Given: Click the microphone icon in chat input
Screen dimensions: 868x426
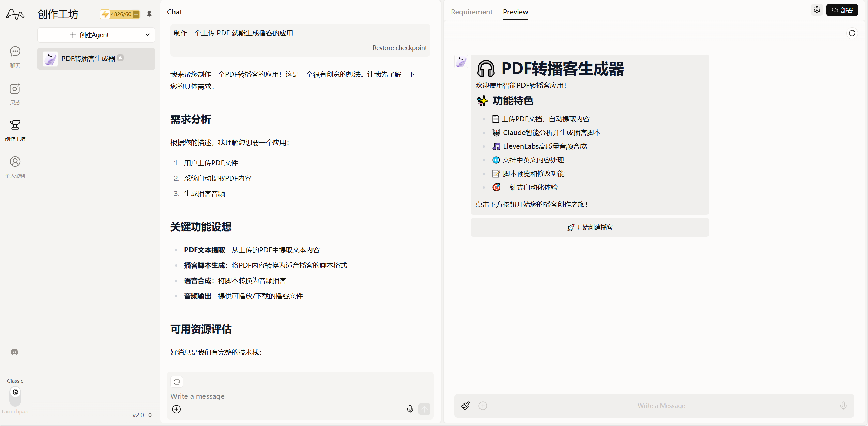Looking at the screenshot, I should pos(410,409).
